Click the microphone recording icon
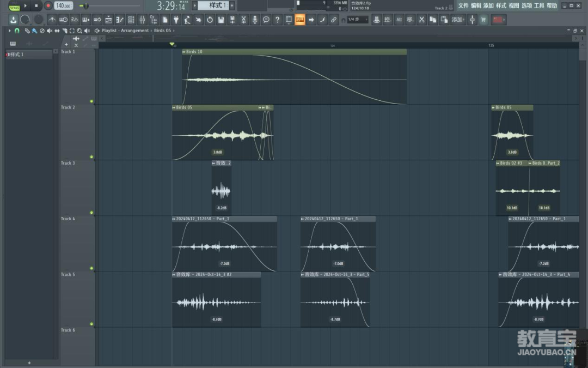This screenshot has width=588, height=368. click(x=255, y=20)
